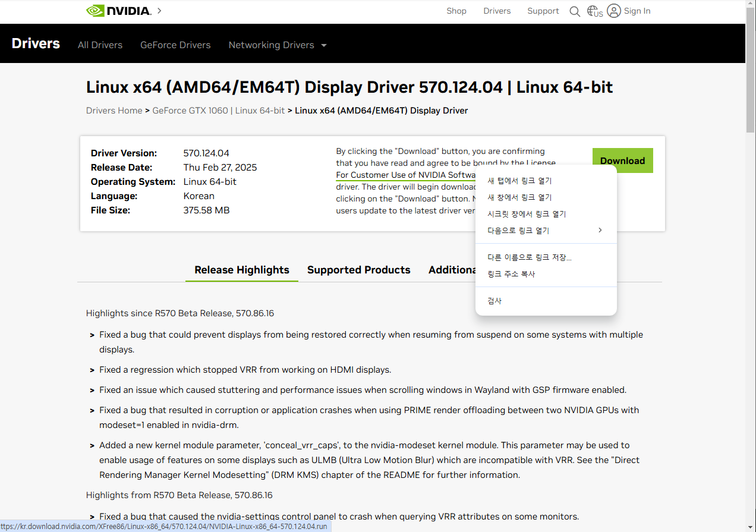This screenshot has width=756, height=532.
Task: Click the 'File Size:' label
Action: pos(111,210)
